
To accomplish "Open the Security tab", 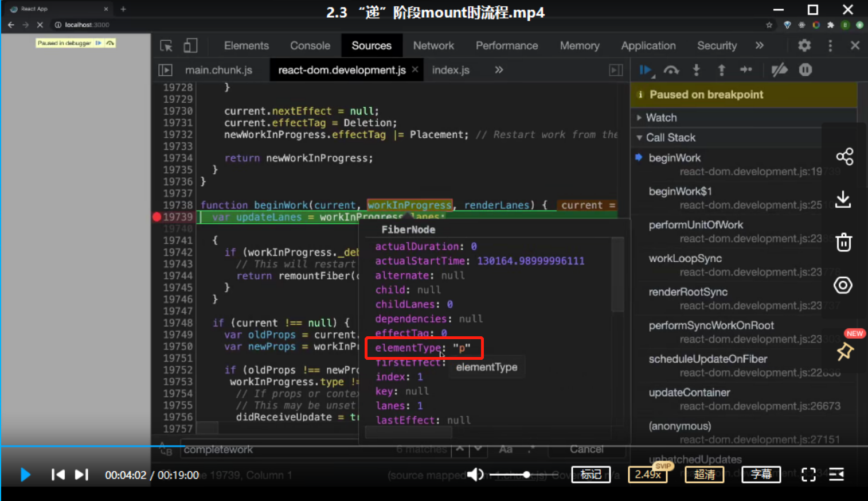I will click(717, 46).
